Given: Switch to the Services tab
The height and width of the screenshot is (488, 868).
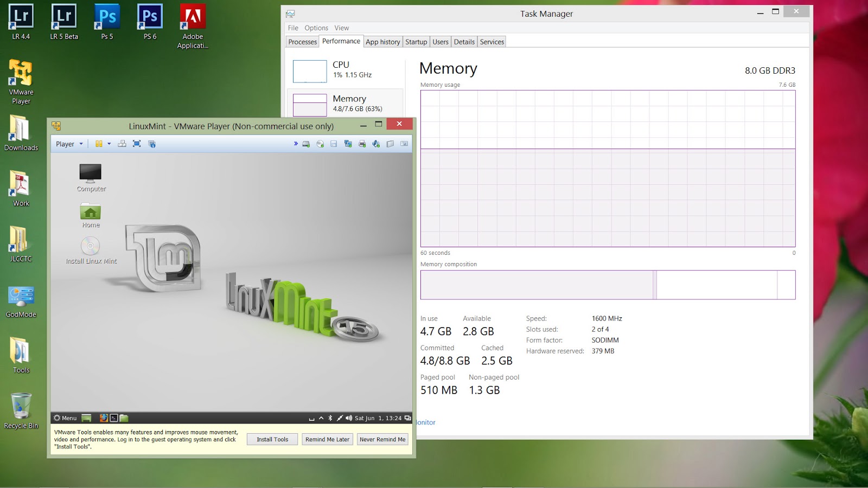Looking at the screenshot, I should click(x=492, y=42).
